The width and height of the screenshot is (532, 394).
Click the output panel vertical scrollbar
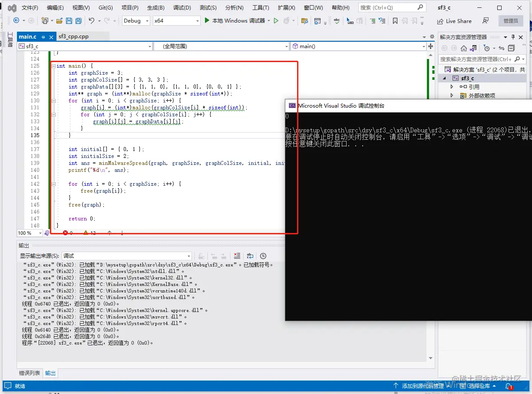431,311
